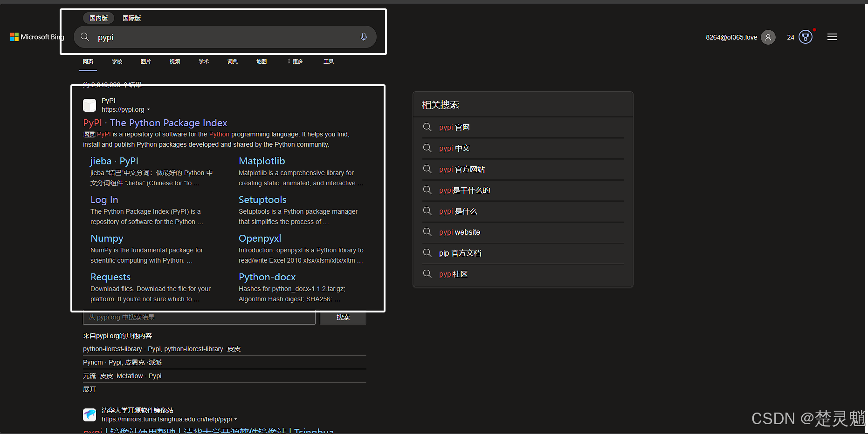
Task: Click search icon beside 'pypi 是什么'
Action: tap(427, 211)
